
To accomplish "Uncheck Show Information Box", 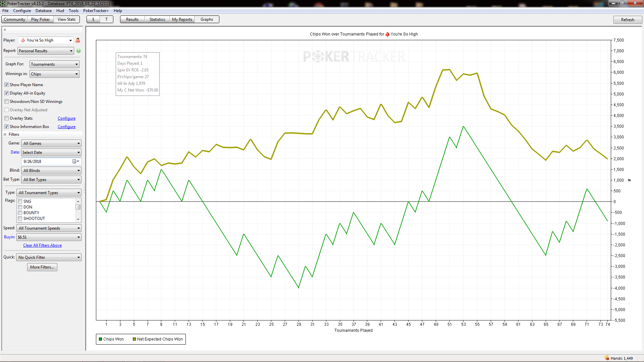I will (x=6, y=127).
